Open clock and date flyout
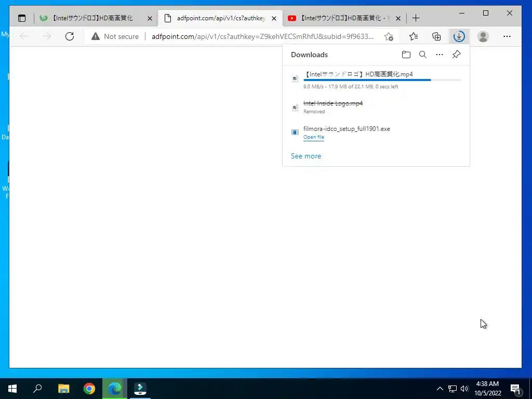Image resolution: width=532 pixels, height=399 pixels. [487, 389]
